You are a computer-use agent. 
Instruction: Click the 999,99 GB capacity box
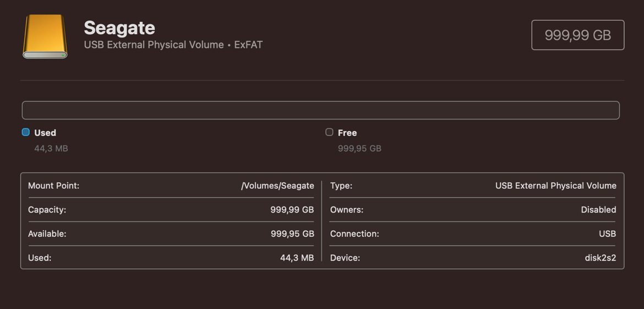coord(578,35)
